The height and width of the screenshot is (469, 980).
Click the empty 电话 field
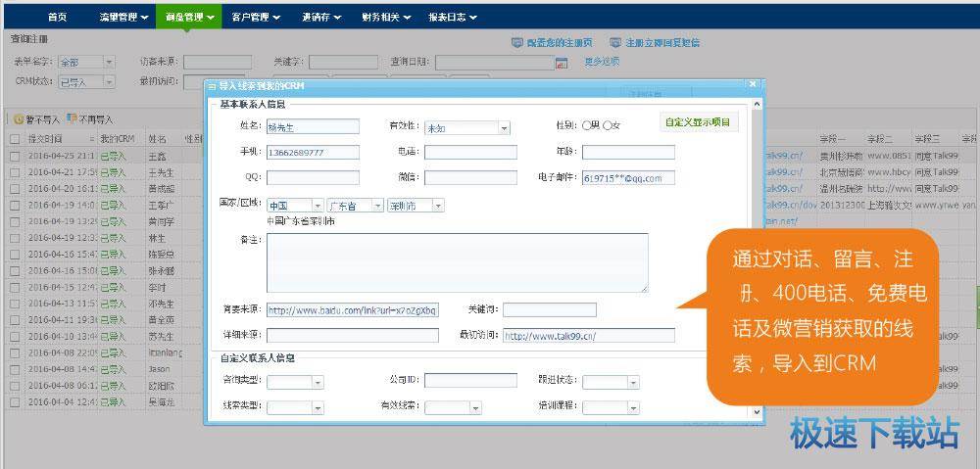(470, 153)
